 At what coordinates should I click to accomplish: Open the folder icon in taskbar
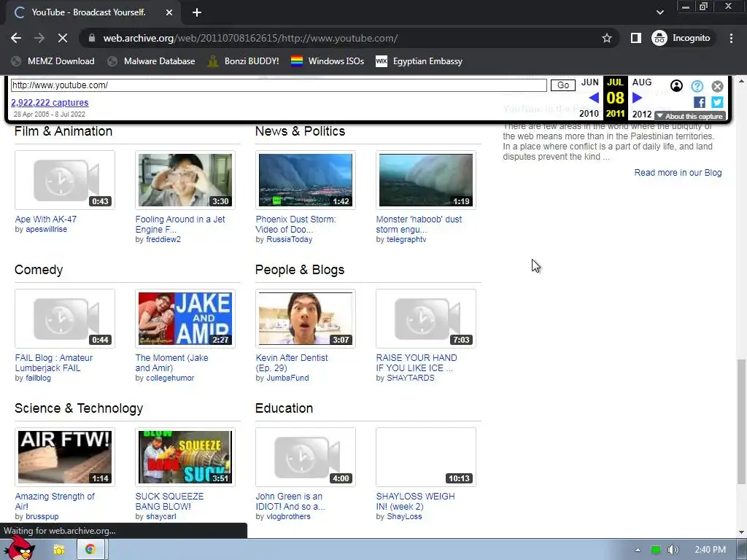(58, 550)
